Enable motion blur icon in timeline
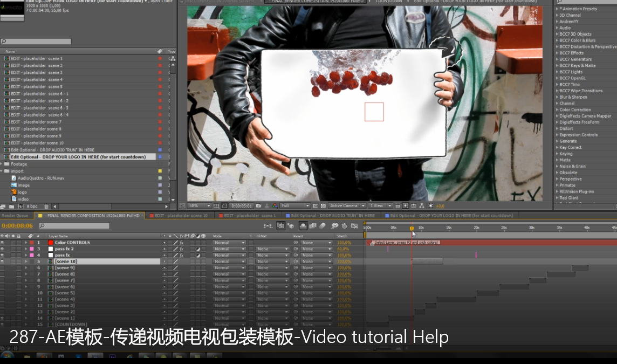This screenshot has width=617, height=364. 323,226
